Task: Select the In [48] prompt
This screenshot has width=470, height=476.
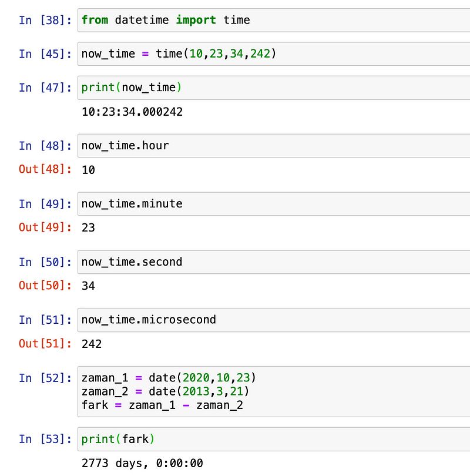Action: click(x=45, y=146)
